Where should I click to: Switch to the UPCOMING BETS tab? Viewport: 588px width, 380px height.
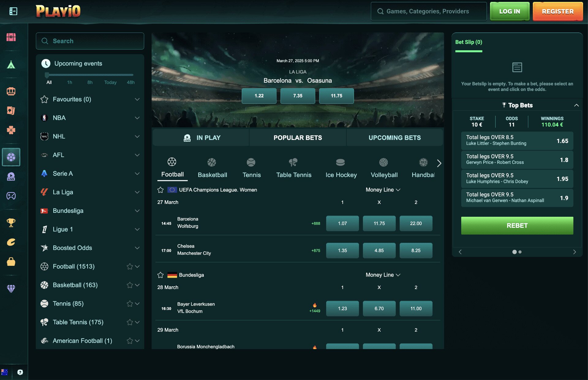(394, 137)
